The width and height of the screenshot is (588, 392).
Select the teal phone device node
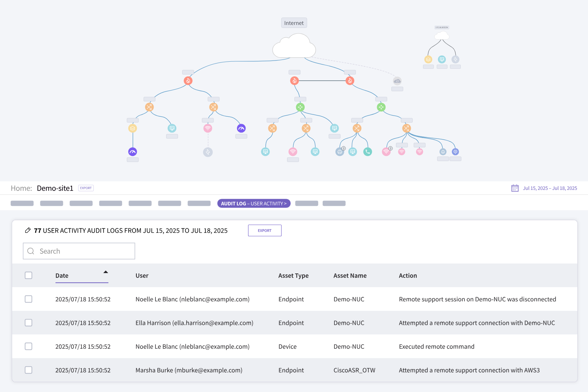tap(367, 152)
